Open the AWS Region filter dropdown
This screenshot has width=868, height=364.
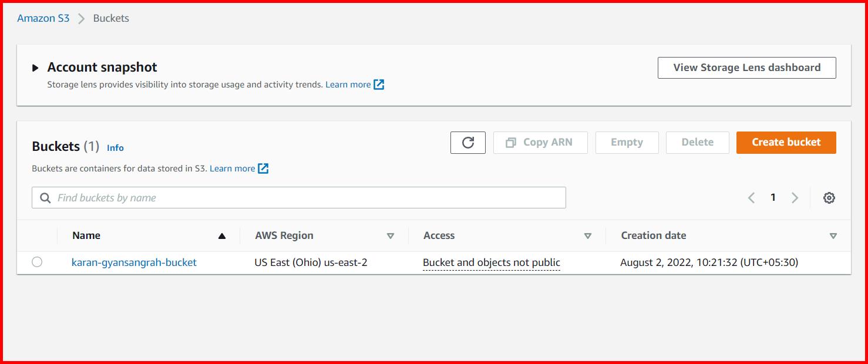click(x=391, y=235)
